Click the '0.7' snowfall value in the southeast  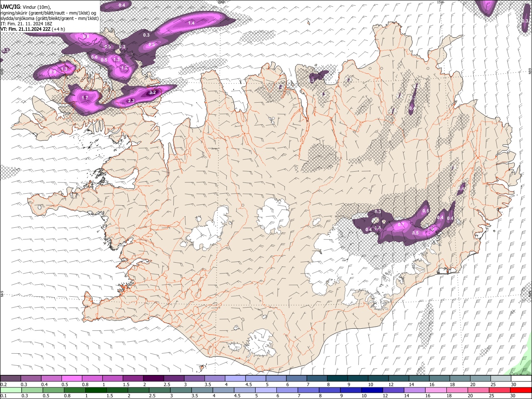(x=401, y=225)
